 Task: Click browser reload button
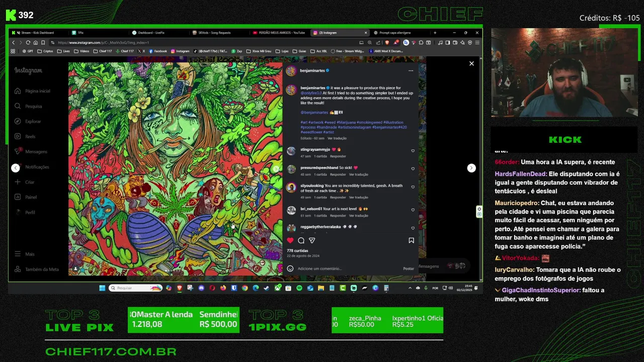click(x=28, y=43)
